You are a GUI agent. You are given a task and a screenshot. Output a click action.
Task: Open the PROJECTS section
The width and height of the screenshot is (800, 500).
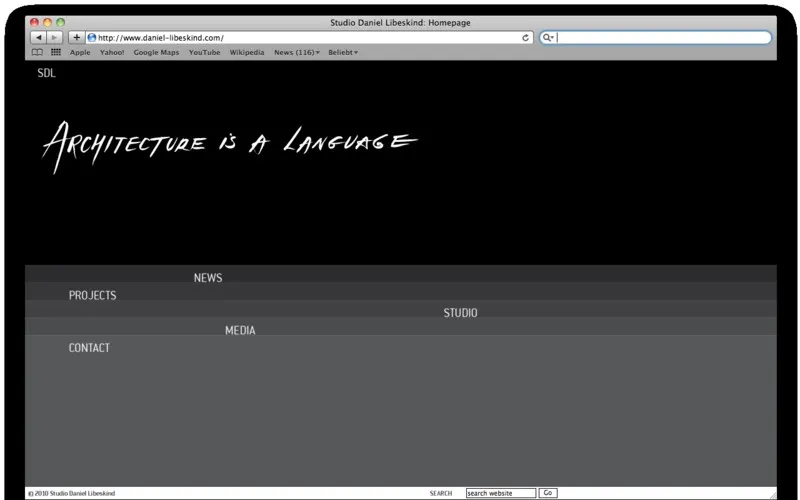[x=92, y=295]
